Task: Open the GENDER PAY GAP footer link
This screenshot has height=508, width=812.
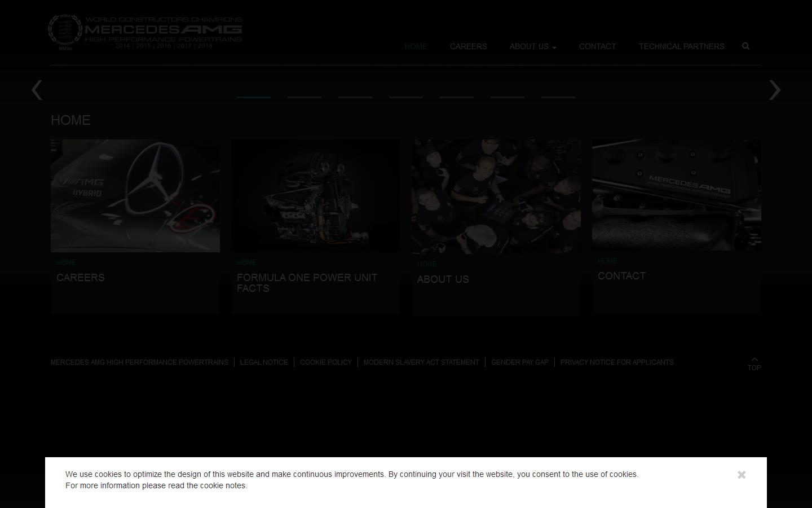Action: 519,362
